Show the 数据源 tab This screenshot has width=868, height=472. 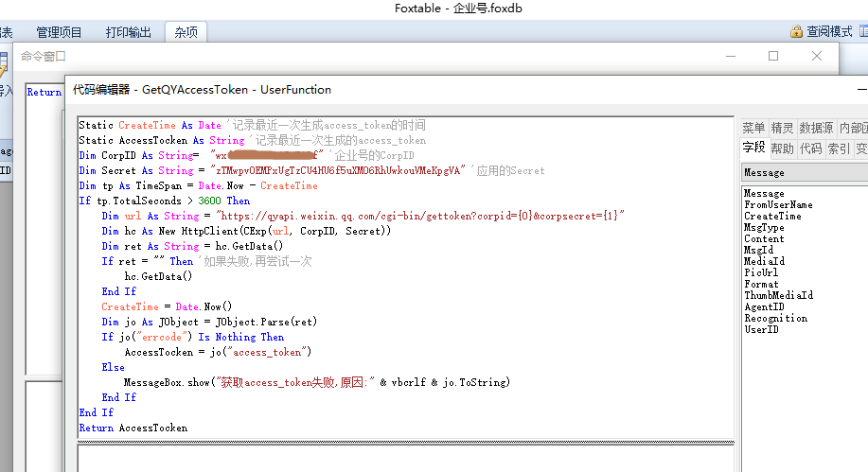click(816, 128)
